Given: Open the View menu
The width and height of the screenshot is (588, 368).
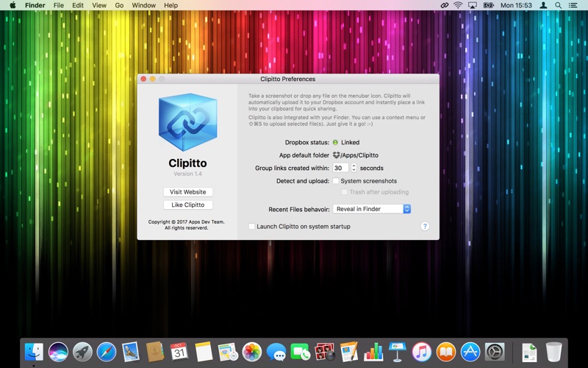Looking at the screenshot, I should click(x=99, y=5).
